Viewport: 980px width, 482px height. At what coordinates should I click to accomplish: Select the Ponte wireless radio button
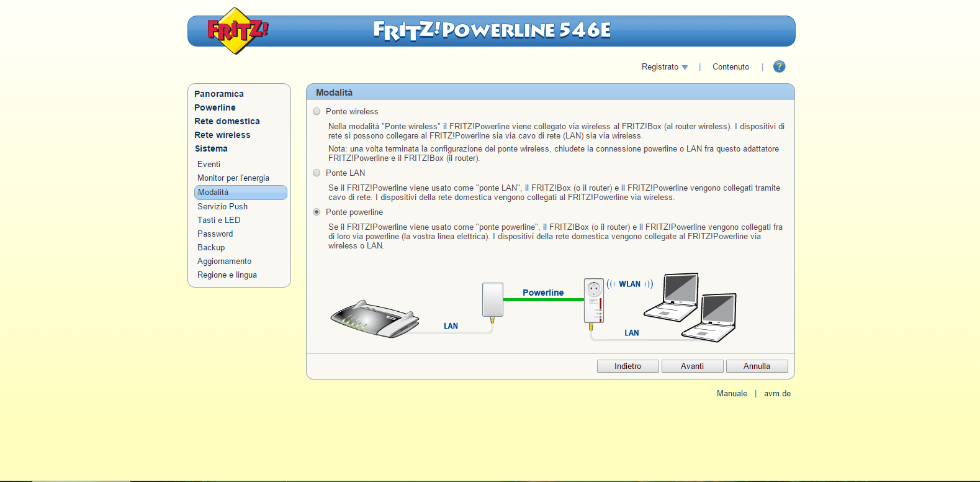[317, 112]
